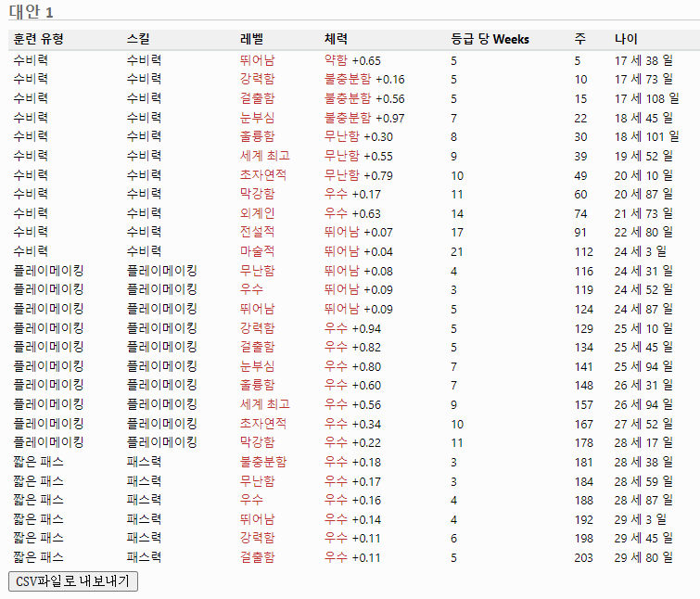700x599 pixels.
Task: Click the 체력 column header
Action: pyautogui.click(x=336, y=39)
